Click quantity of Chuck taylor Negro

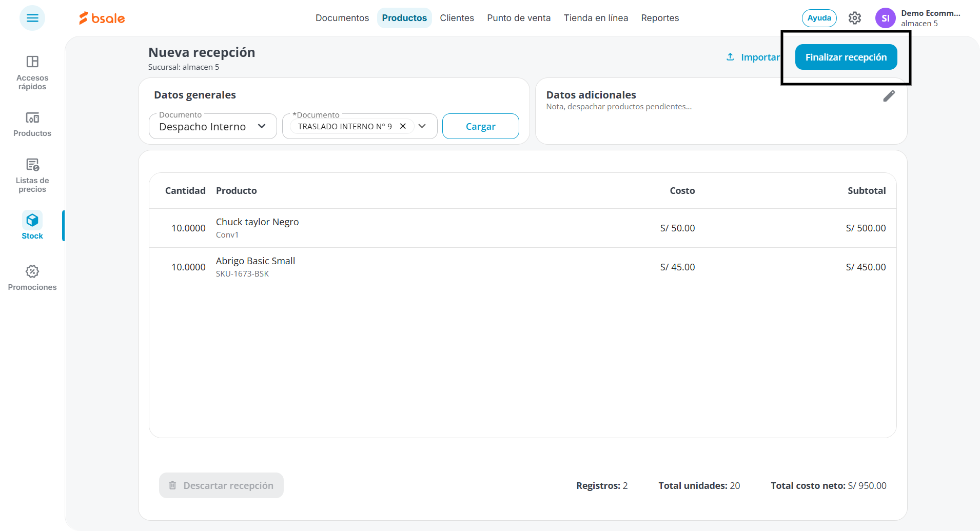[x=188, y=228]
